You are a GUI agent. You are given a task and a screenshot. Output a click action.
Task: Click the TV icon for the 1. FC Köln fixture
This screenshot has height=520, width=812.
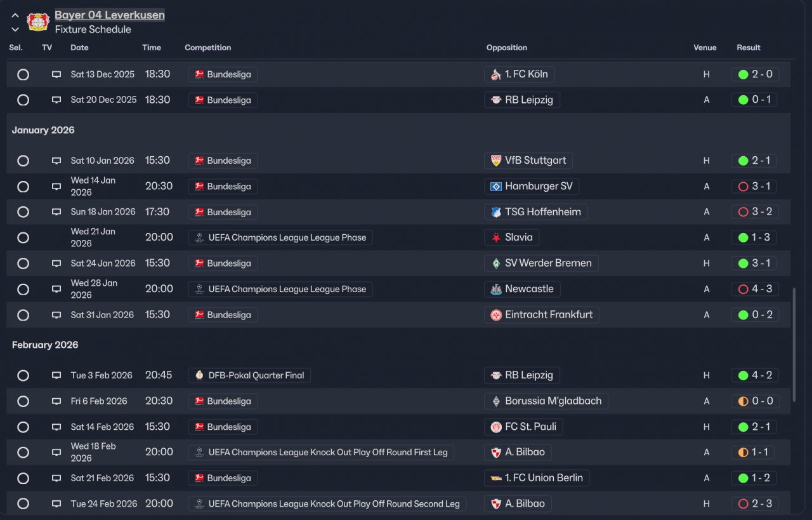(x=56, y=74)
